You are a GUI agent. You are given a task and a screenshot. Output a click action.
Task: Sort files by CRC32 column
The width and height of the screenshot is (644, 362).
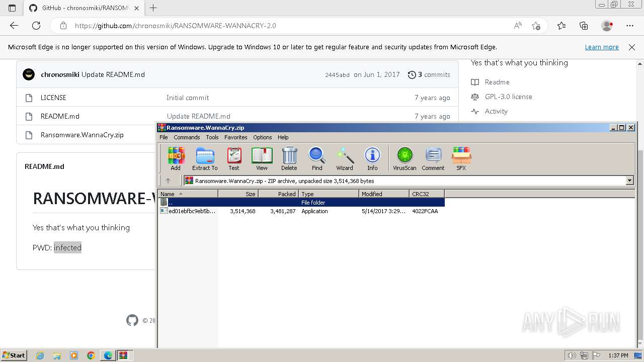(x=427, y=194)
